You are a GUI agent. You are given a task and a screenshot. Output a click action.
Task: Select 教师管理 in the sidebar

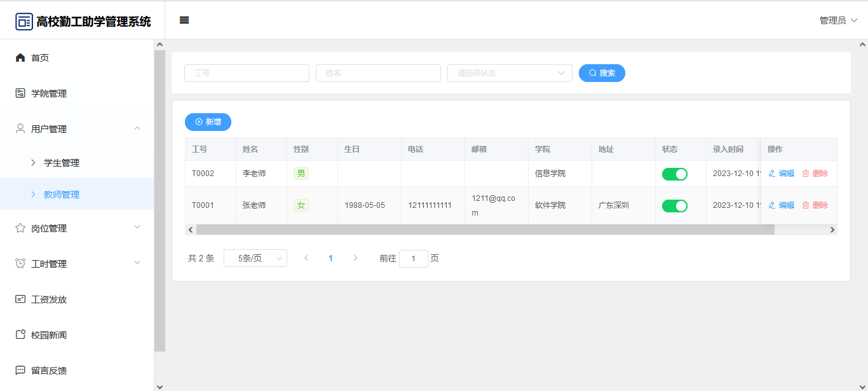click(62, 195)
